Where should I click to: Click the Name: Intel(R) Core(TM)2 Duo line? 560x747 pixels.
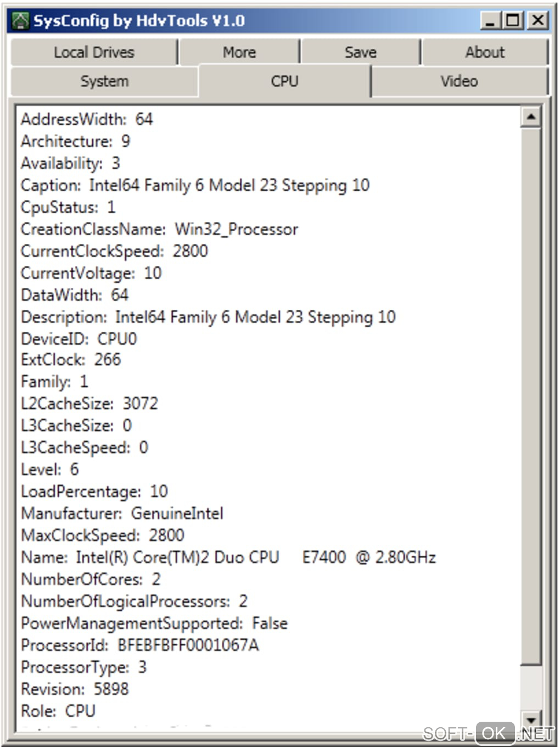[228, 557]
